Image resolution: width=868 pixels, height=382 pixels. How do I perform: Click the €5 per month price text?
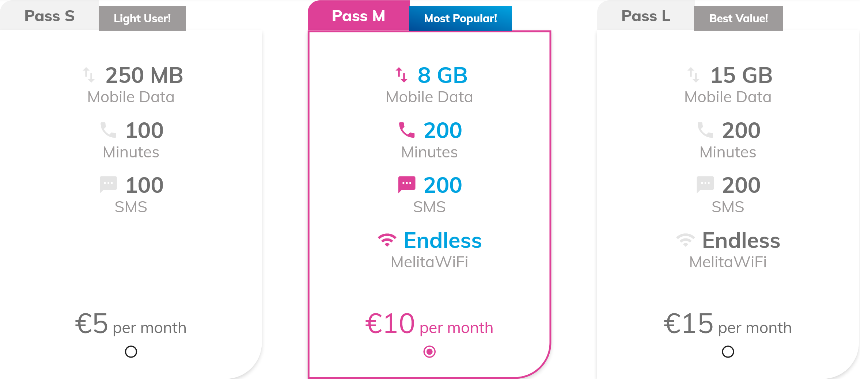130,325
